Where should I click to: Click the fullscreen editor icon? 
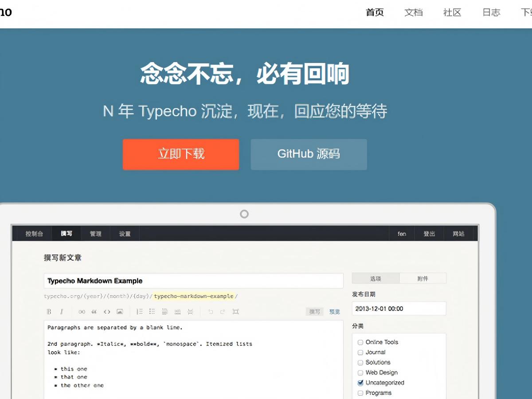(236, 312)
